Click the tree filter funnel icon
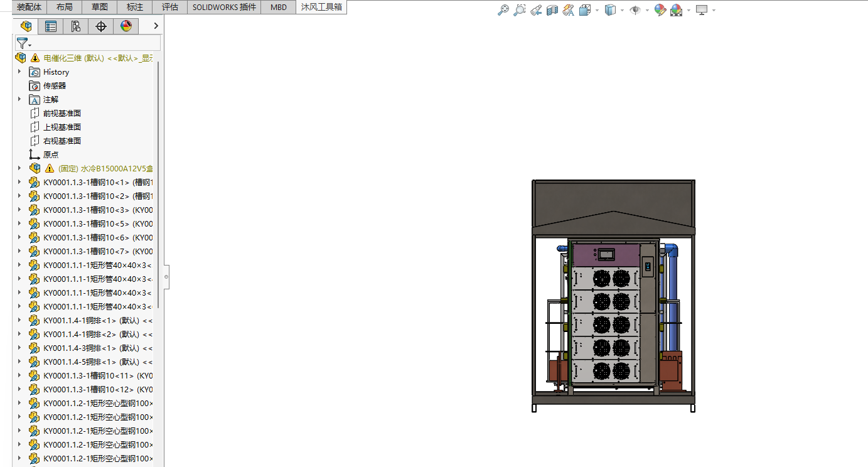Viewport: 868px width, 467px height. coord(23,43)
